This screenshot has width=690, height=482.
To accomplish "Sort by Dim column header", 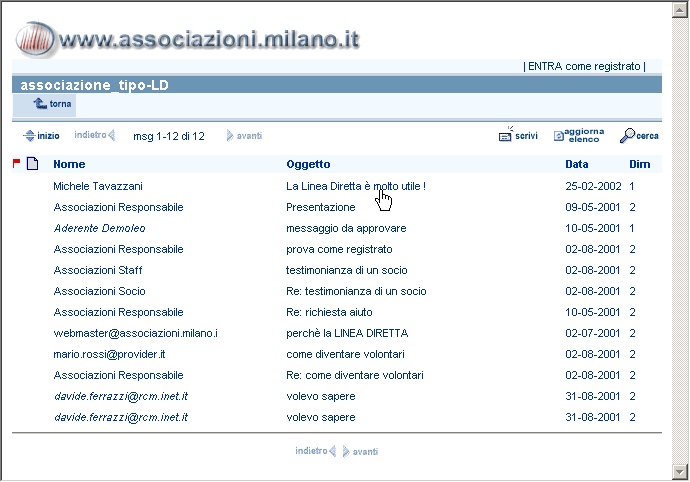I will point(639,164).
